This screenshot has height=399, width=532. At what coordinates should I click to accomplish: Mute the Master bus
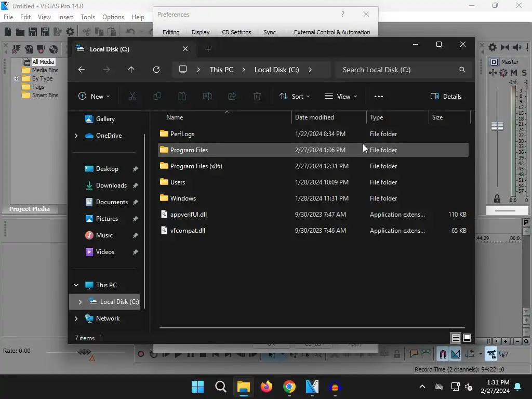point(514,73)
